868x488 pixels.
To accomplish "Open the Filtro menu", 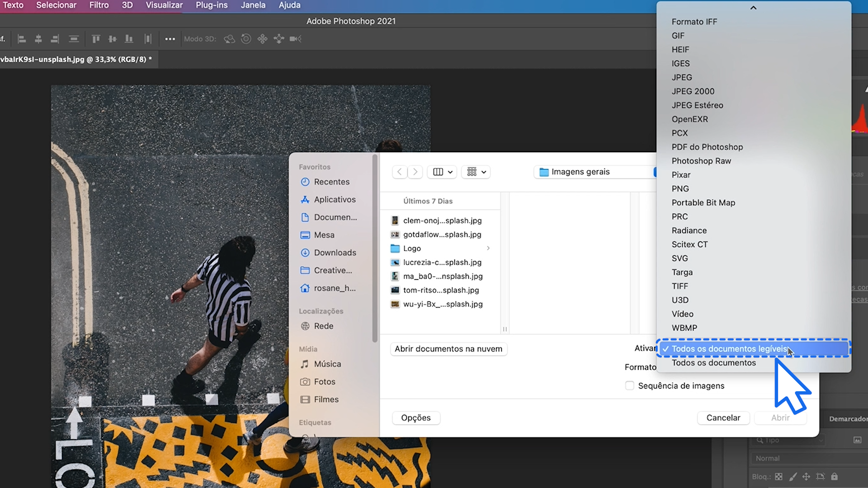I will (99, 5).
